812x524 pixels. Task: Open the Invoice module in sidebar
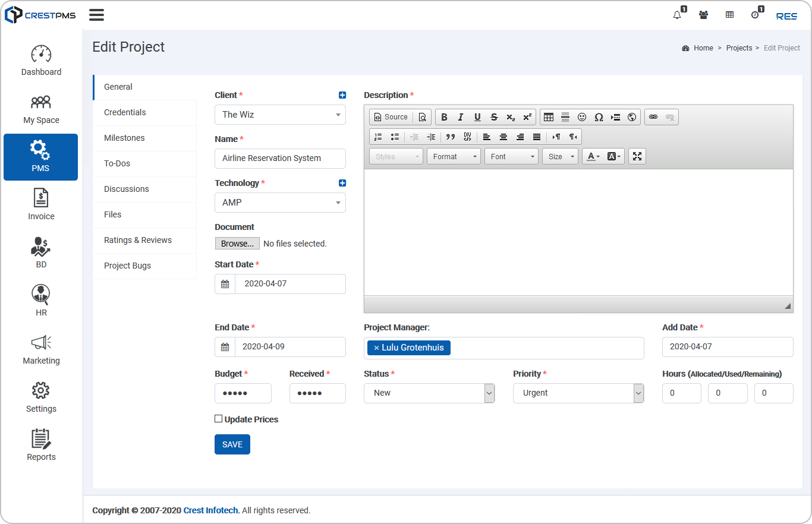41,205
